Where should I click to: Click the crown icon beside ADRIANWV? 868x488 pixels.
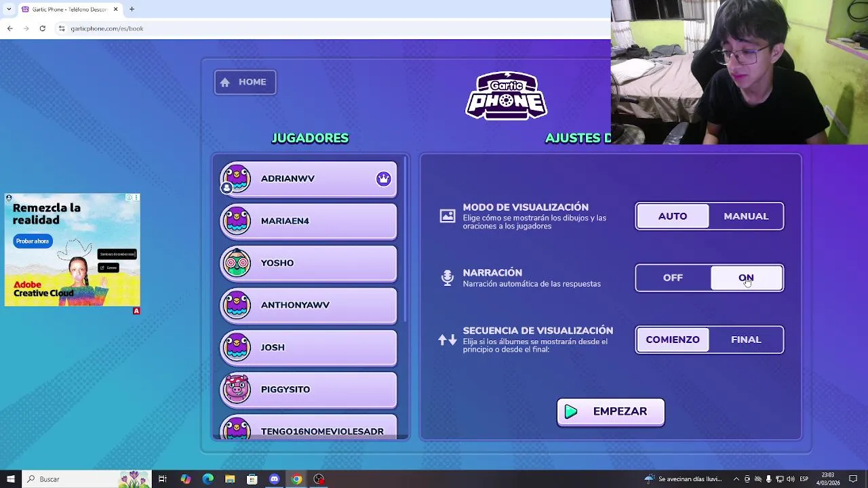pyautogui.click(x=384, y=179)
